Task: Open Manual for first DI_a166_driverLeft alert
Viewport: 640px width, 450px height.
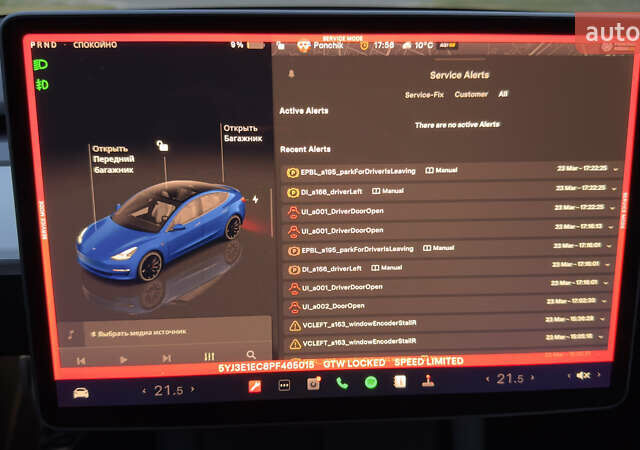Action: point(388,191)
